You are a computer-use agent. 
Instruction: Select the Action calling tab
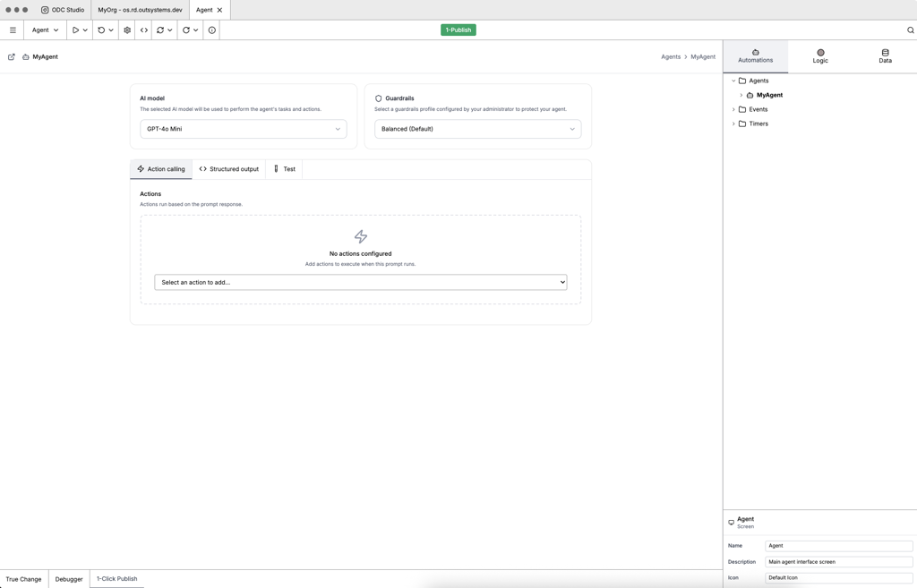161,169
